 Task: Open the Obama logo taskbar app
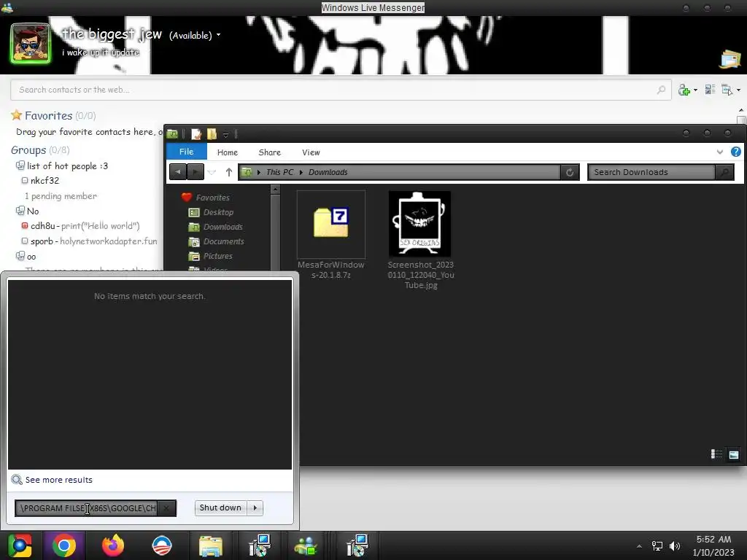coord(162,545)
